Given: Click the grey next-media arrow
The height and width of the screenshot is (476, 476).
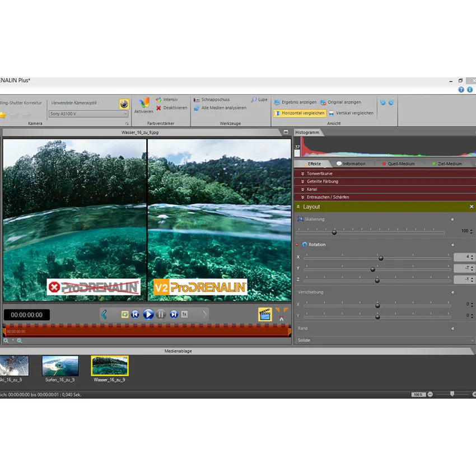Looking at the screenshot, I should pos(204,314).
